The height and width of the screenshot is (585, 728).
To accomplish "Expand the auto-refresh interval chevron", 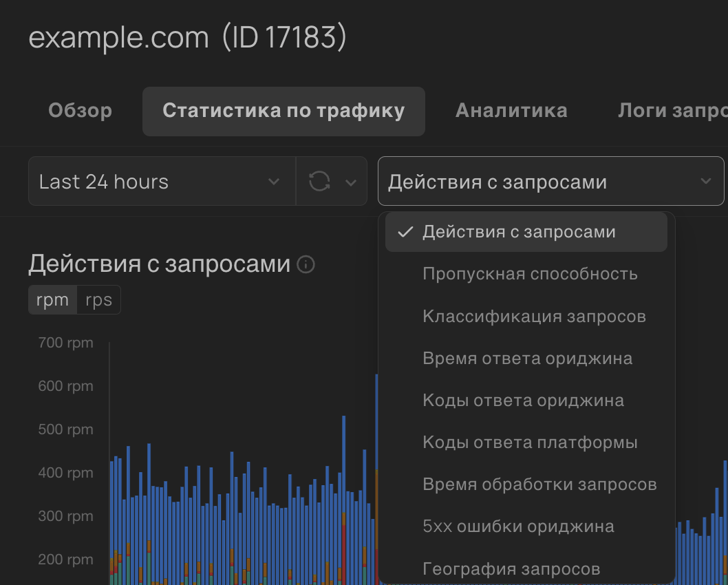I will (x=351, y=182).
